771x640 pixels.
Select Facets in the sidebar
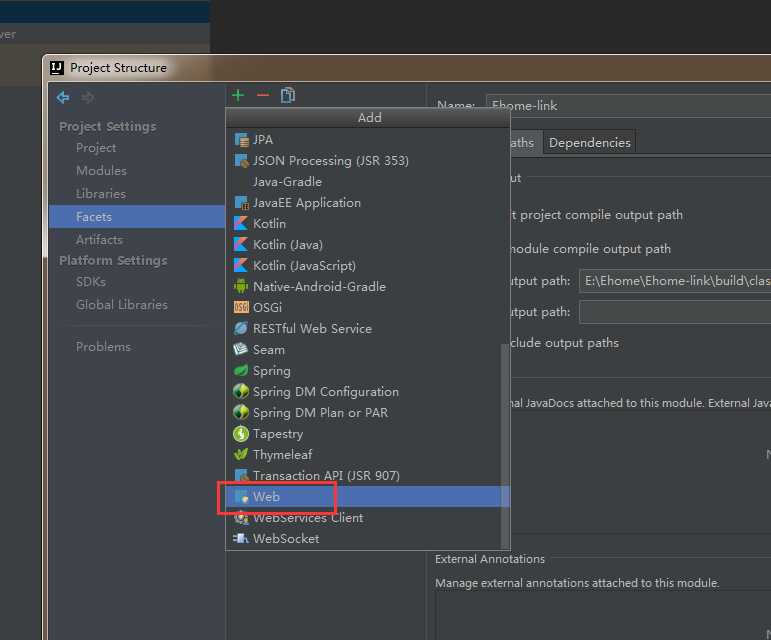(137, 217)
